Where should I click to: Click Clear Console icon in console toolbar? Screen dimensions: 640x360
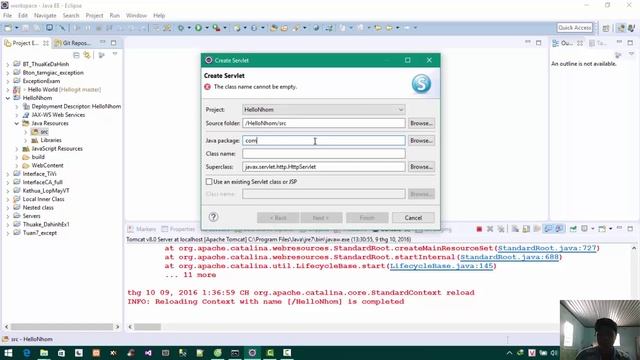coord(515,229)
